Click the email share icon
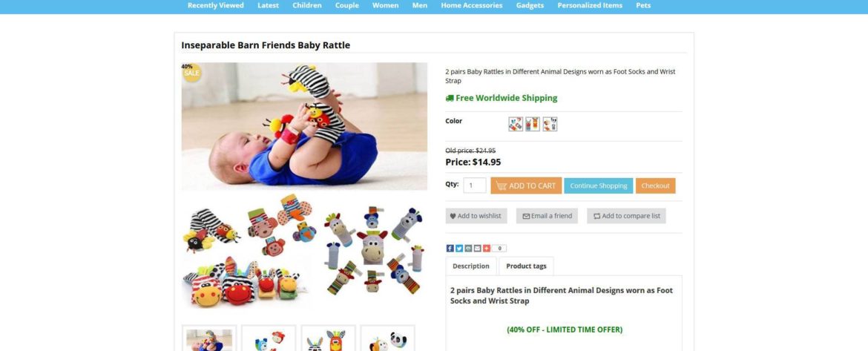Image resolution: width=868 pixels, height=351 pixels. (477, 249)
